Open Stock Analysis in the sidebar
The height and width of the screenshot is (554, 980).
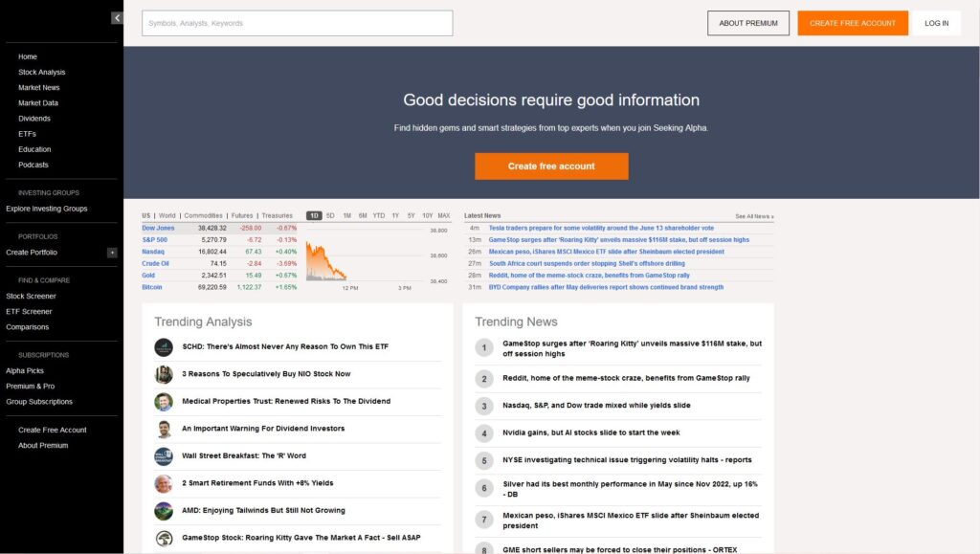[x=42, y=73]
